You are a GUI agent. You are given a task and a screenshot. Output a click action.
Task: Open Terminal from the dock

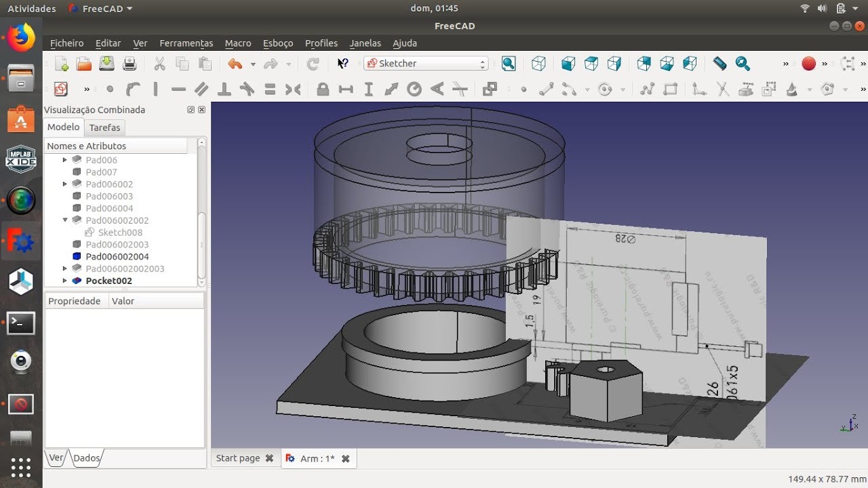pos(21,323)
